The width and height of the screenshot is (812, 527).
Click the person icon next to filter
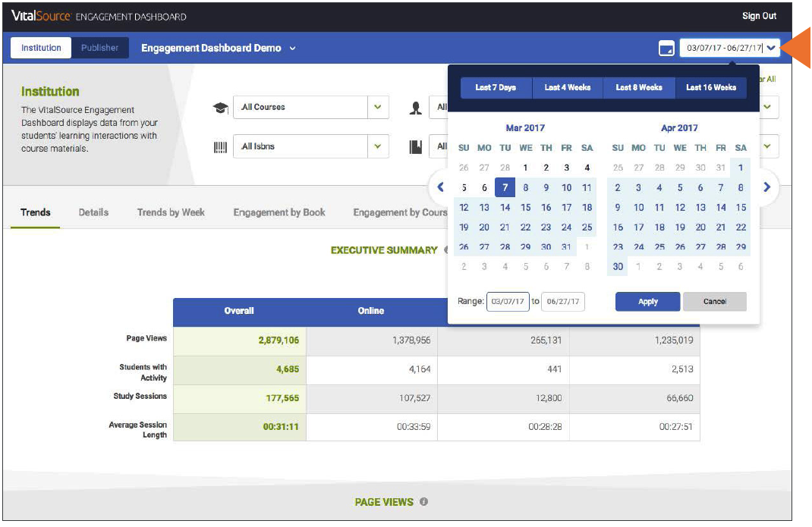[x=415, y=108]
